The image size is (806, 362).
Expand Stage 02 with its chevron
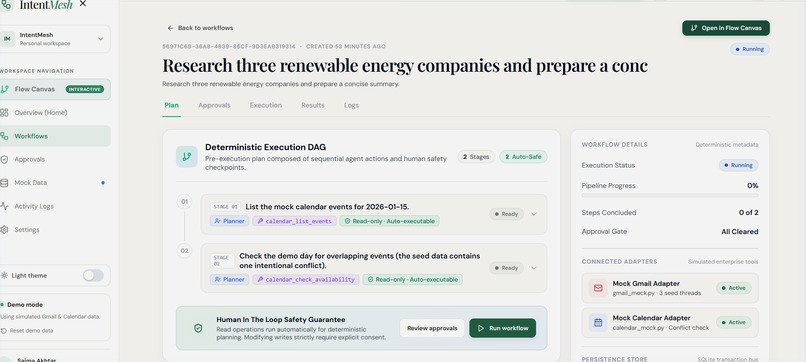[x=534, y=268]
